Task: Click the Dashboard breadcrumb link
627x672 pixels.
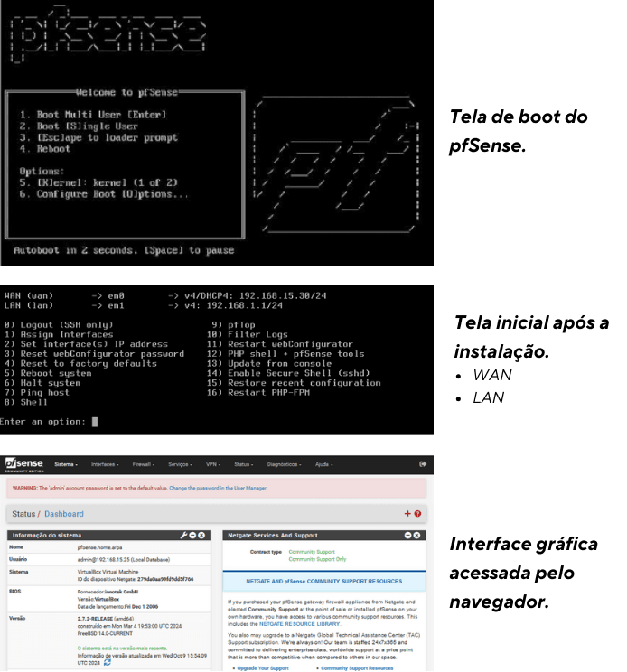Action: [64, 514]
